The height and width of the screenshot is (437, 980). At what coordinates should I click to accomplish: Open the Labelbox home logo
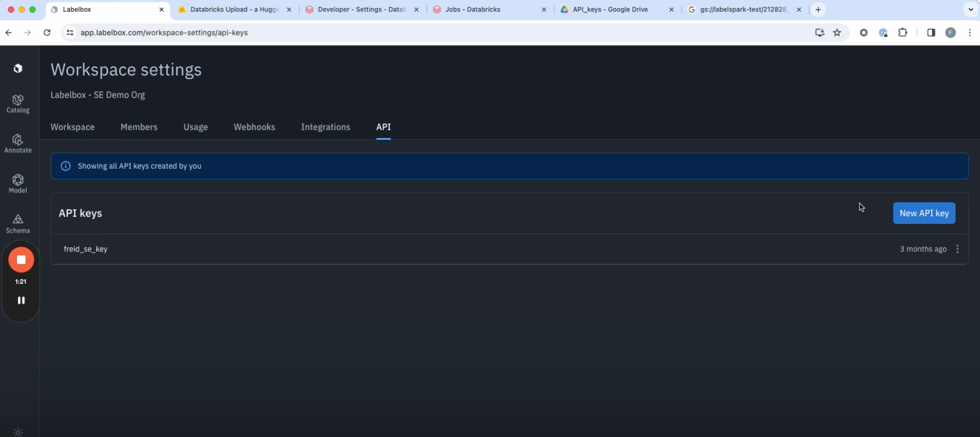(18, 68)
